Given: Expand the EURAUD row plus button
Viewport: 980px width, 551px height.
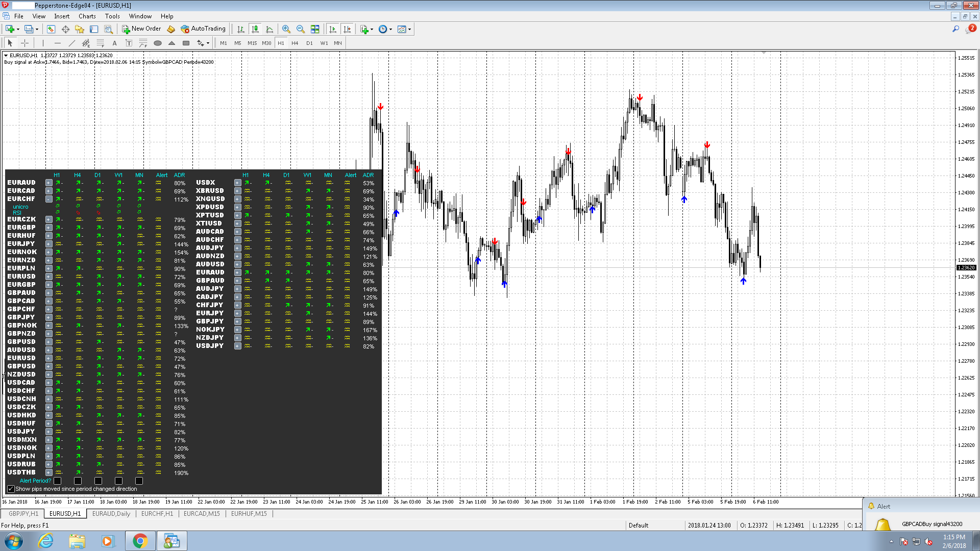Looking at the screenshot, I should [x=48, y=183].
